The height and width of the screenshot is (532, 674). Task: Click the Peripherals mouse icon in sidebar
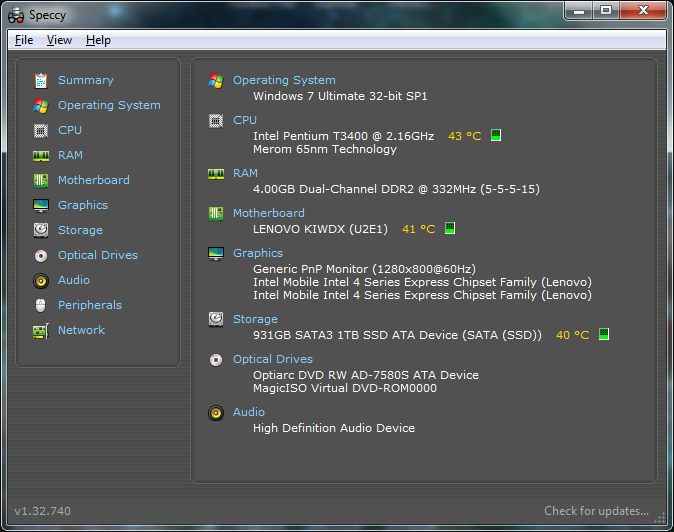pyautogui.click(x=40, y=306)
